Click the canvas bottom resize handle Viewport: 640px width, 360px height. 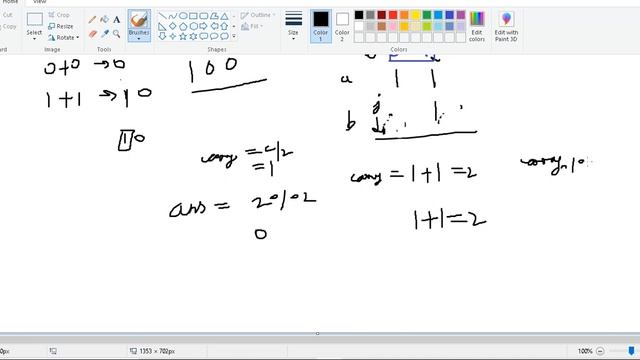click(x=318, y=333)
